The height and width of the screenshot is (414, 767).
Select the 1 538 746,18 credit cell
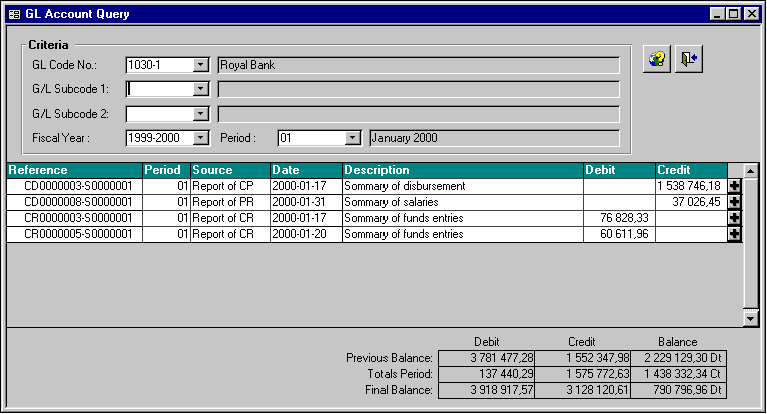point(689,186)
